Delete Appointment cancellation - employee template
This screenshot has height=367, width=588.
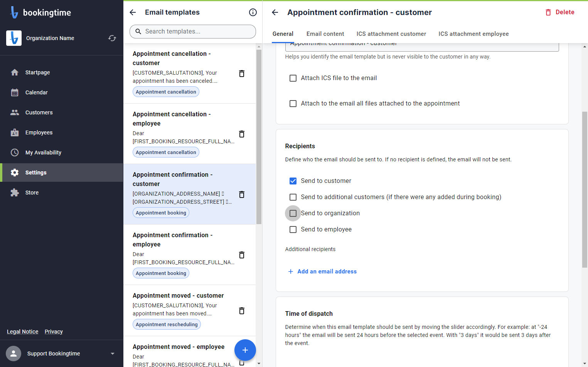coord(242,134)
